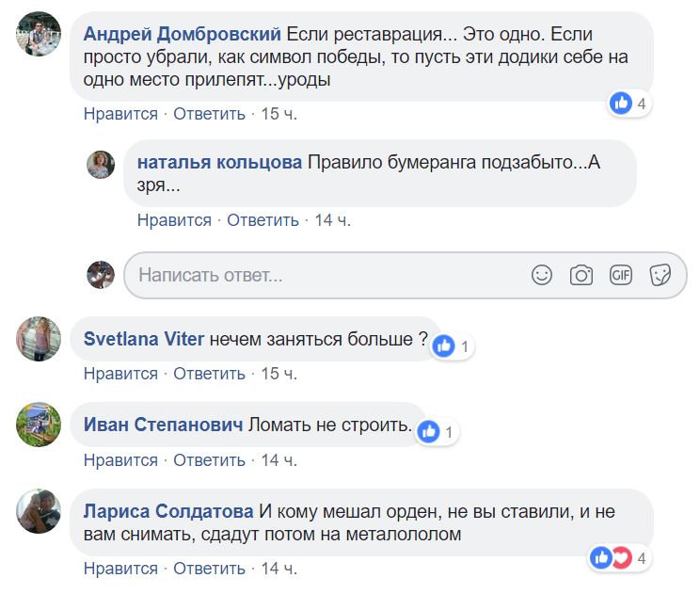
Task: Open the наталья кольцова name link
Action: click(x=219, y=162)
